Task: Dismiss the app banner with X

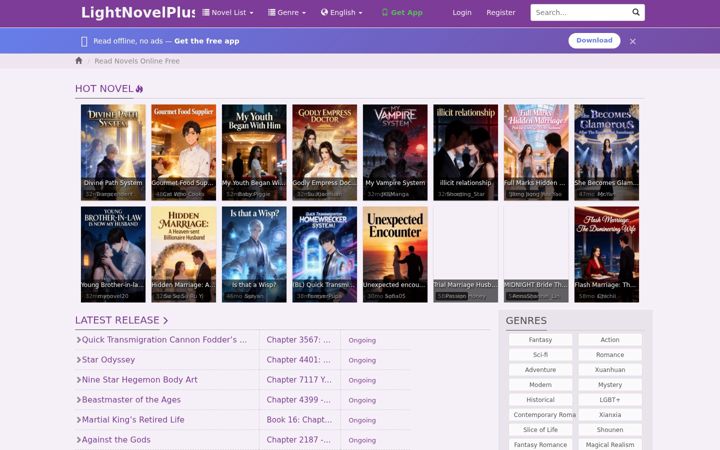Action: pyautogui.click(x=632, y=41)
